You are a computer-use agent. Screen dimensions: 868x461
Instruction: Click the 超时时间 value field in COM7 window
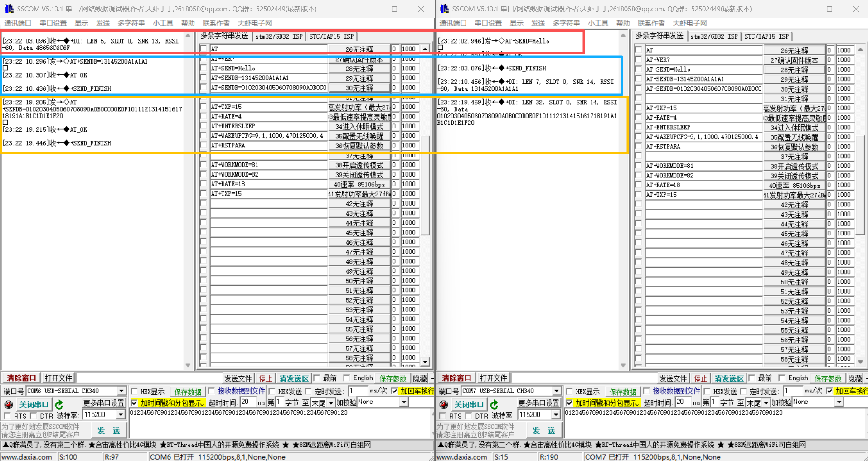(x=684, y=402)
